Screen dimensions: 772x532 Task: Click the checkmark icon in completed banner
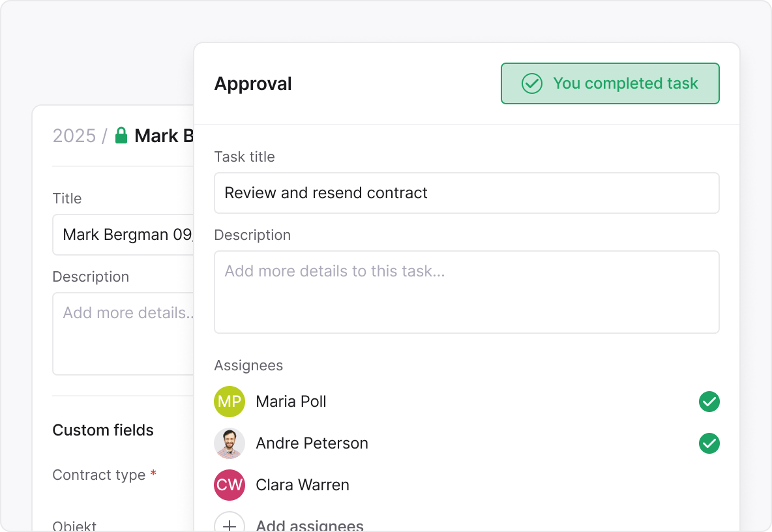[x=532, y=83]
